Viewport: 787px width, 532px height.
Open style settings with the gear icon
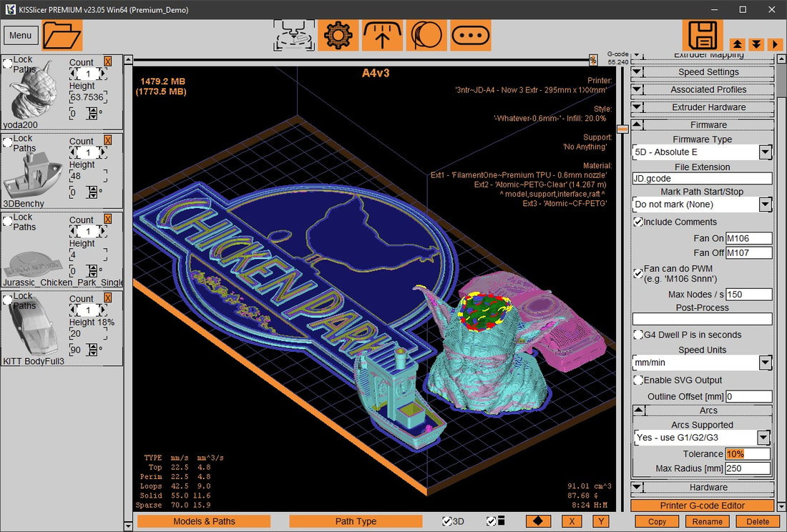pyautogui.click(x=338, y=34)
